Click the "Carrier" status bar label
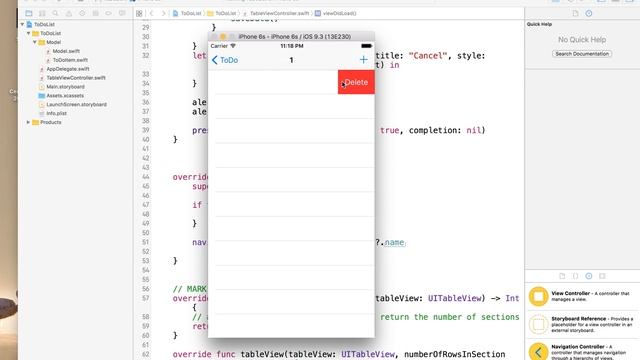The height and width of the screenshot is (360, 640). click(219, 46)
